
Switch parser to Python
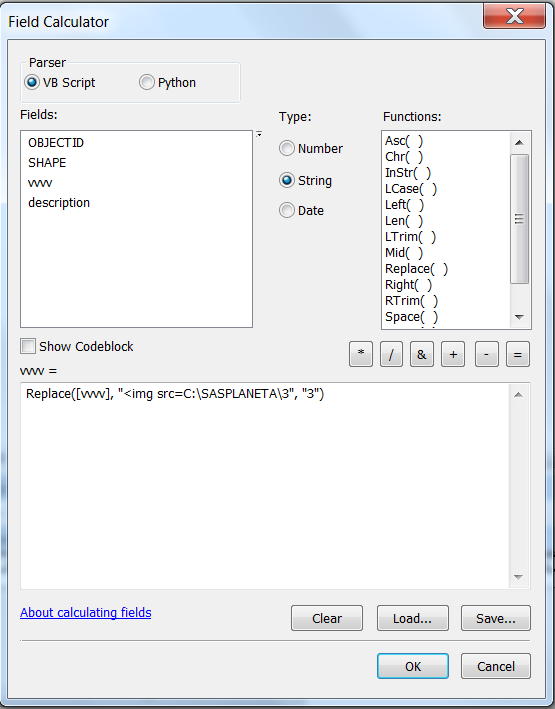(x=168, y=83)
